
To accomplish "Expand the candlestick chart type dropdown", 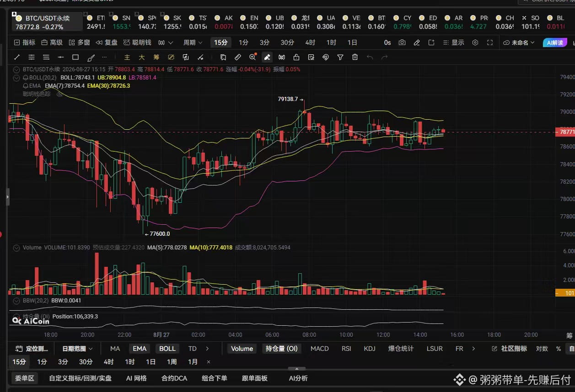I will (x=166, y=42).
